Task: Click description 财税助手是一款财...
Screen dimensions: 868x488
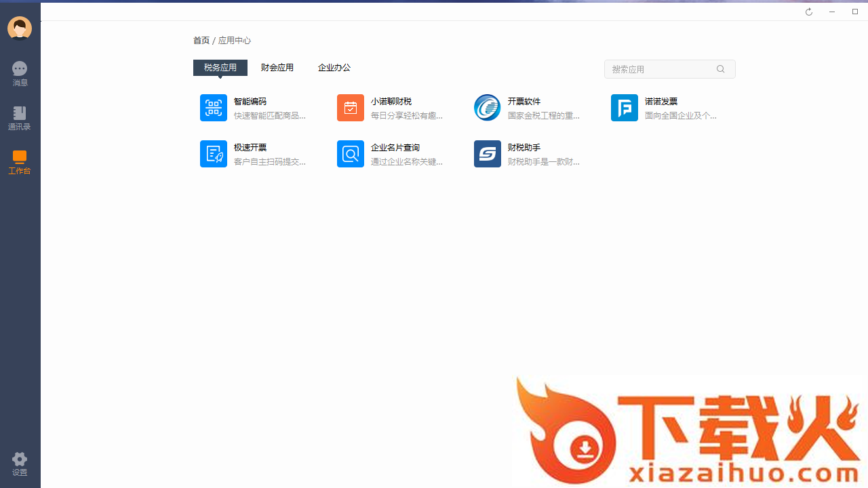Action: [x=544, y=162]
